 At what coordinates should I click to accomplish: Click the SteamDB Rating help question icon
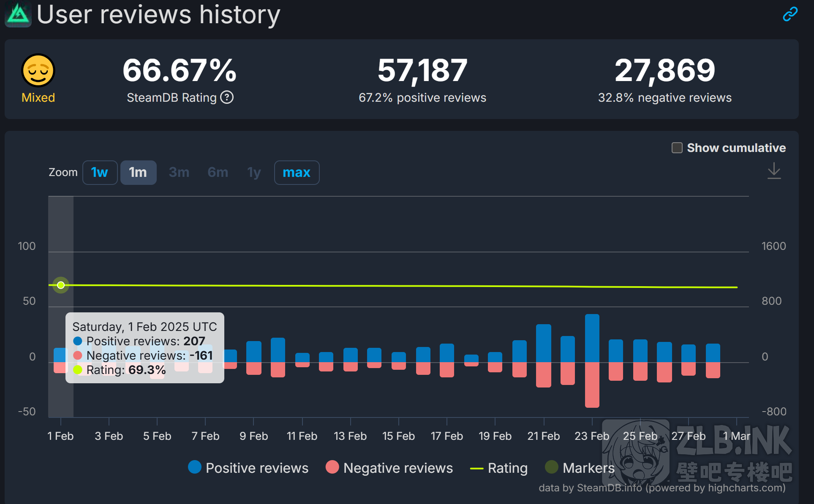pos(227,98)
